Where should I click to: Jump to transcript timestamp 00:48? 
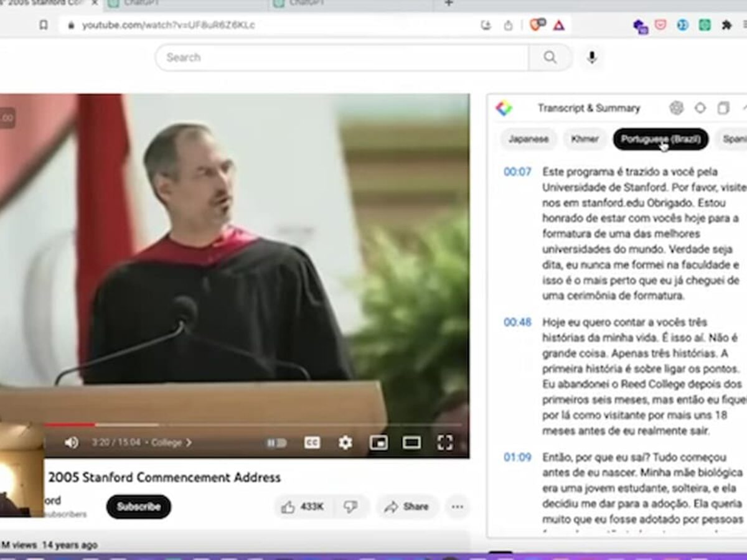pyautogui.click(x=517, y=322)
